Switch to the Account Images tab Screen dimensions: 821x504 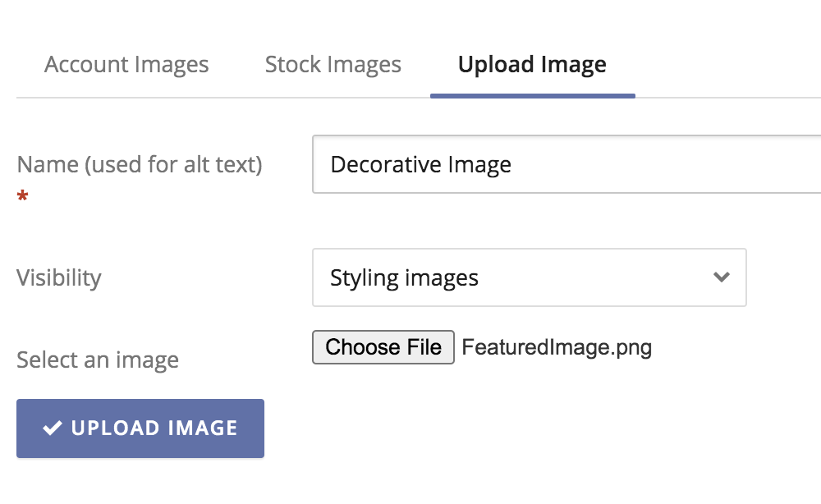[x=127, y=64]
